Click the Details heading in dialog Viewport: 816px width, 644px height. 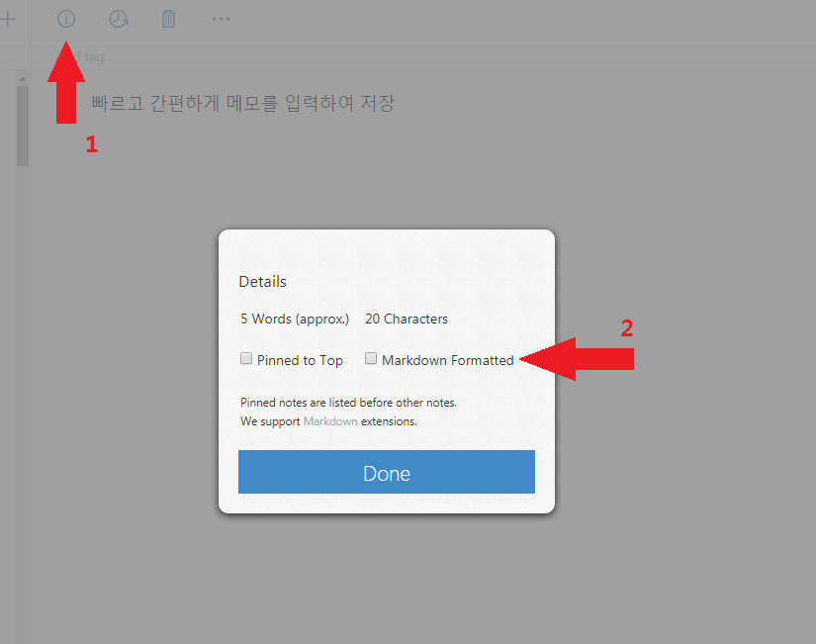click(262, 282)
